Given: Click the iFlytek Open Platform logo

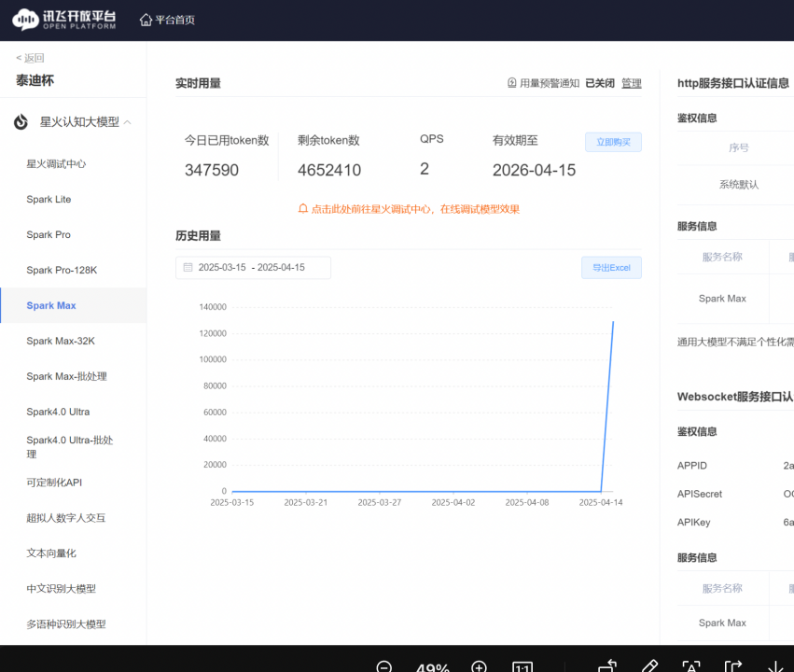Looking at the screenshot, I should tap(63, 20).
